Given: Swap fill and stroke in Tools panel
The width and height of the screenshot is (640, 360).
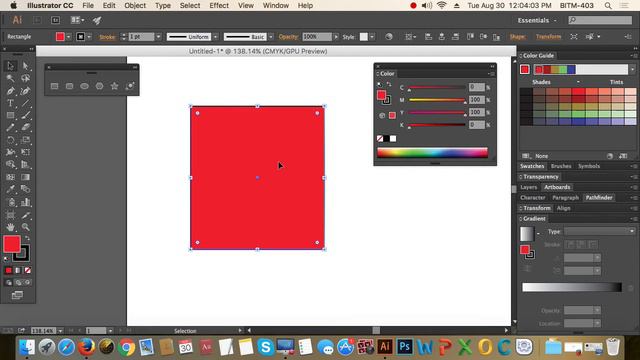Looking at the screenshot, I should tap(27, 238).
